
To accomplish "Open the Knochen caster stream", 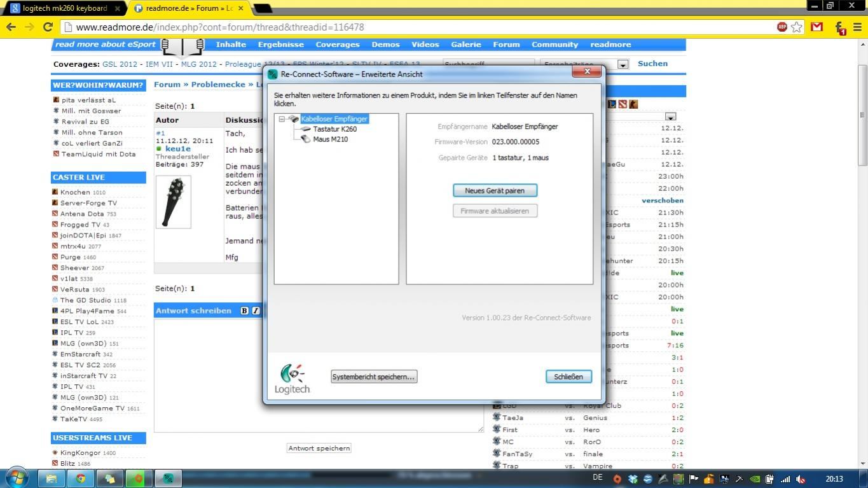I will click(75, 192).
